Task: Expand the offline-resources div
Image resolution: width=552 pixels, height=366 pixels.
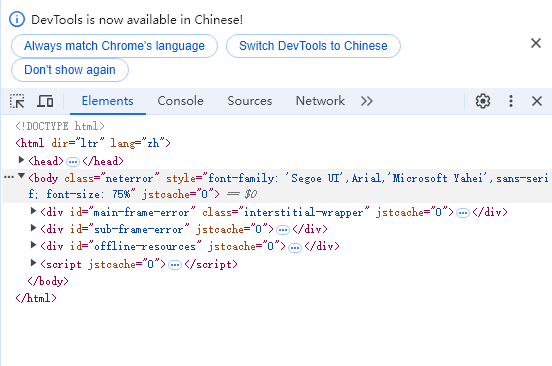Action: click(33, 245)
